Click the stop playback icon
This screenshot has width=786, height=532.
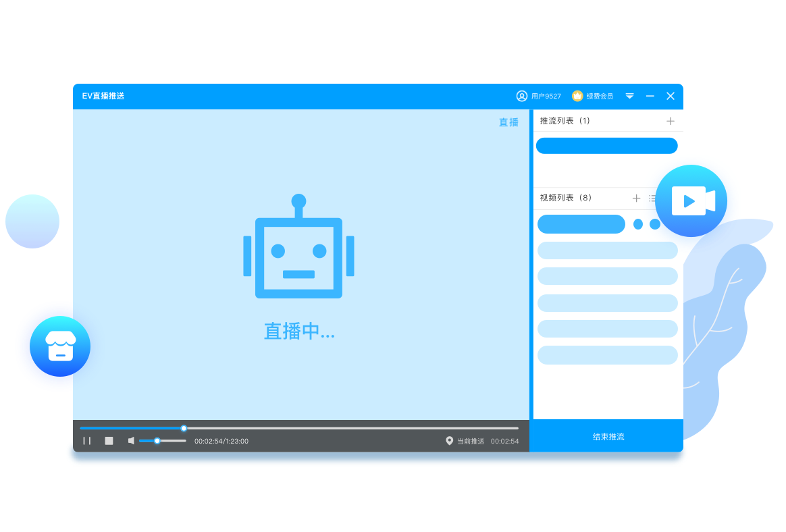click(108, 440)
